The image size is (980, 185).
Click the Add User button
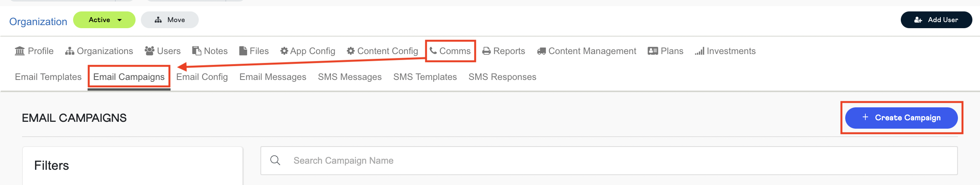coord(936,20)
